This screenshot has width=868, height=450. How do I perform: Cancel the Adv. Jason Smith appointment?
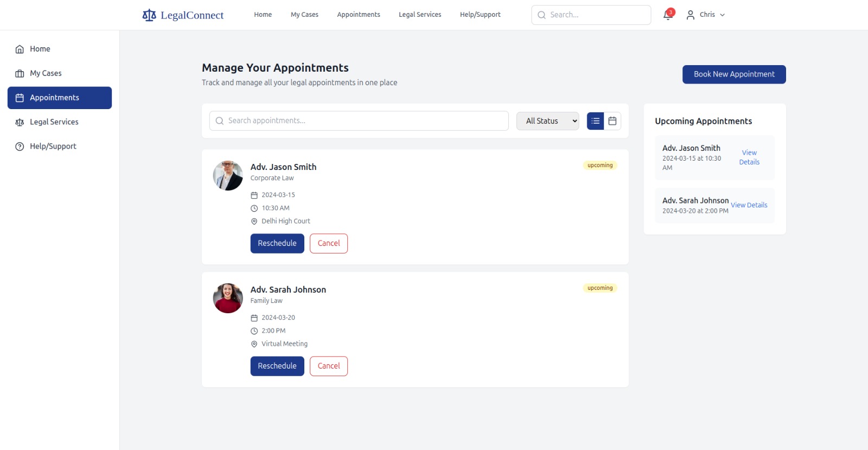[x=329, y=243]
